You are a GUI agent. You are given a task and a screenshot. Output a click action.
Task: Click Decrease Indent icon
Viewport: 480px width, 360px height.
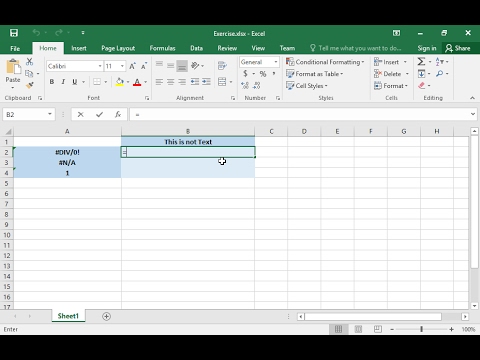(x=195, y=82)
